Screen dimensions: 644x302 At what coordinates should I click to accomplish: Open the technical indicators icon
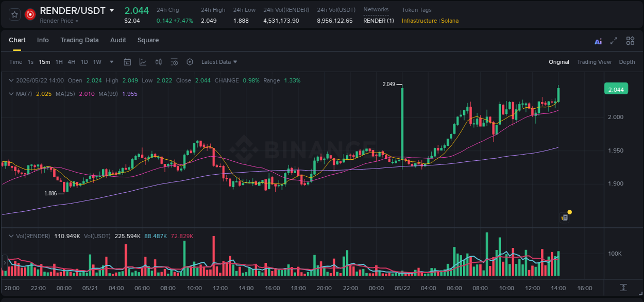coord(143,62)
